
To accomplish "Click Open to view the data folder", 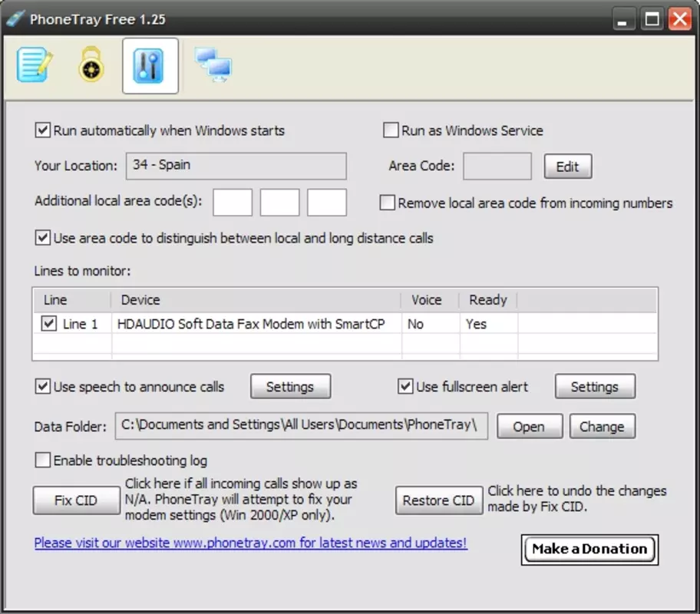I will pyautogui.click(x=529, y=427).
